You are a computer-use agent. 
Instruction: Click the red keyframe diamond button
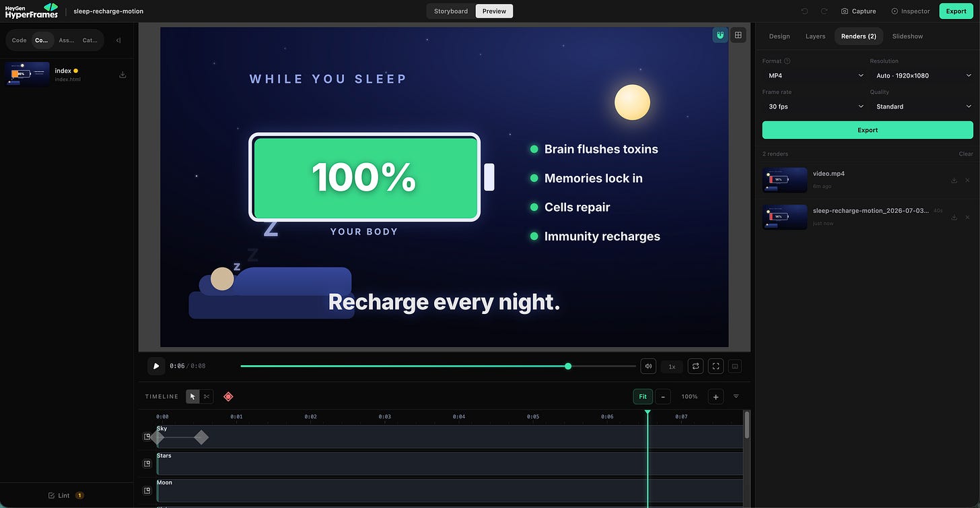pos(228,397)
